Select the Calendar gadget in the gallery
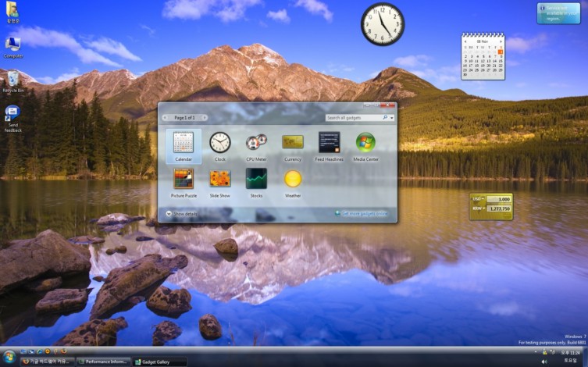Viewport: 588px width, 367px height. 184,147
